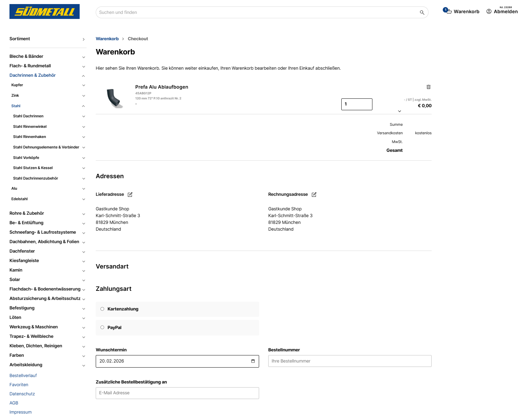Click the Ihre Bestellnummer input field
The width and height of the screenshot is (527, 420).
click(x=350, y=361)
